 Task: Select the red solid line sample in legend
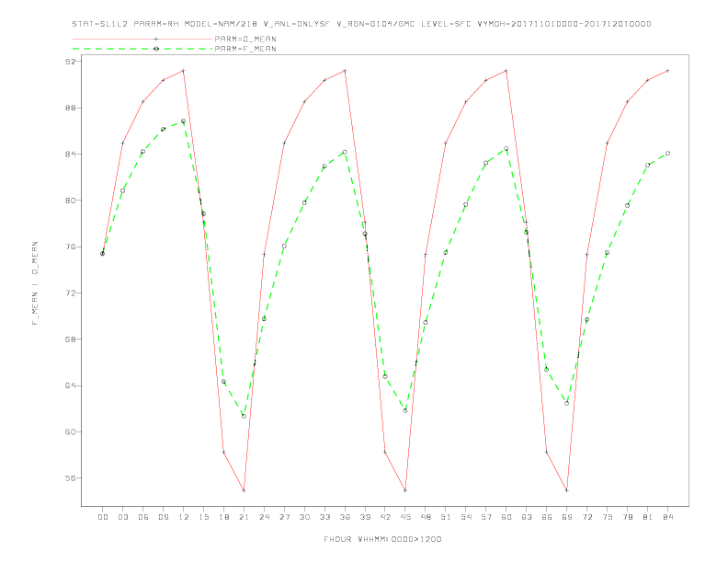[142, 39]
